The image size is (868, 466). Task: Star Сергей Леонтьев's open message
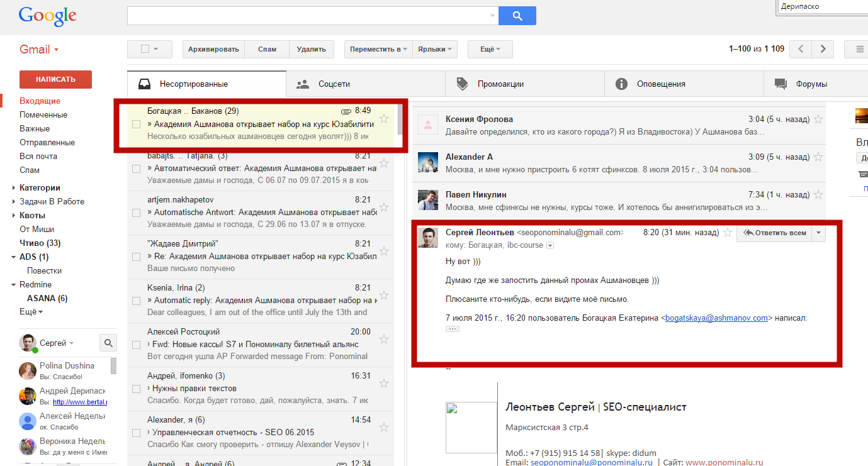pyautogui.click(x=728, y=233)
